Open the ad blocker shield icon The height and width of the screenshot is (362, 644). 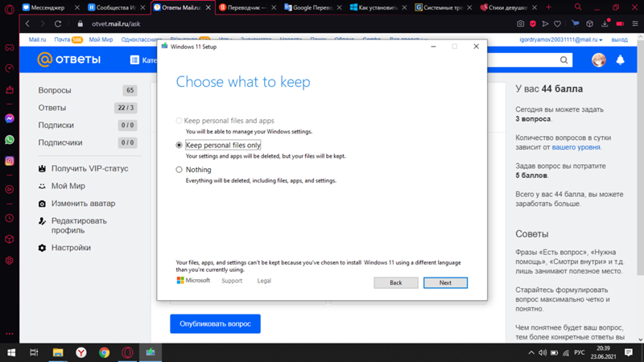pyautogui.click(x=533, y=24)
